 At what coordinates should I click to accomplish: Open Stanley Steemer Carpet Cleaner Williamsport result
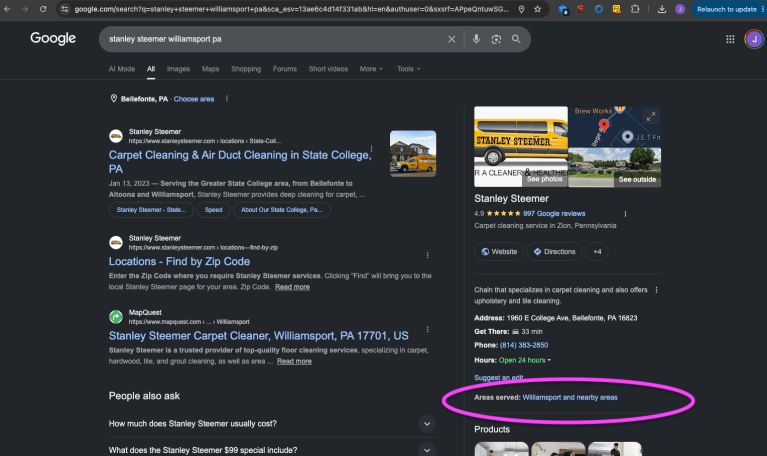(x=258, y=336)
